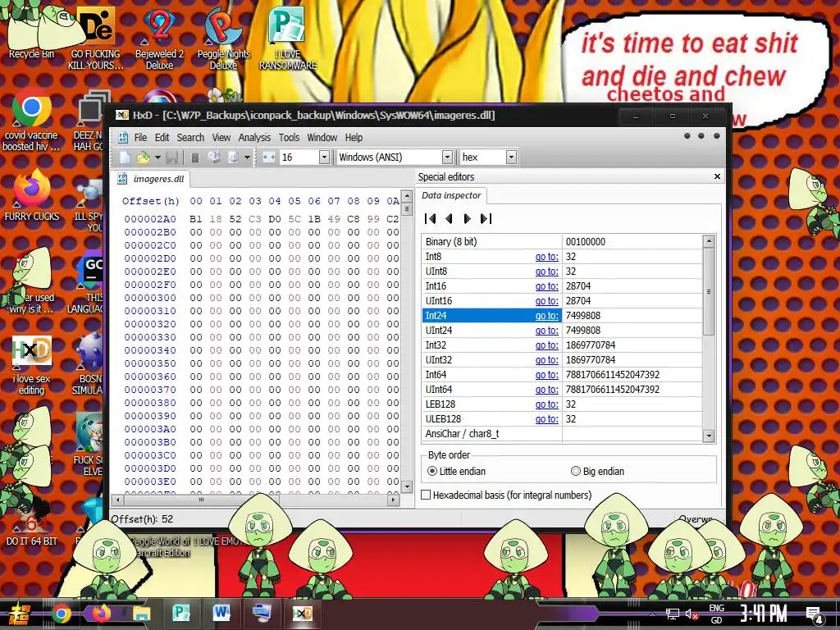Click the Int32 value 1869770784

click(x=591, y=345)
